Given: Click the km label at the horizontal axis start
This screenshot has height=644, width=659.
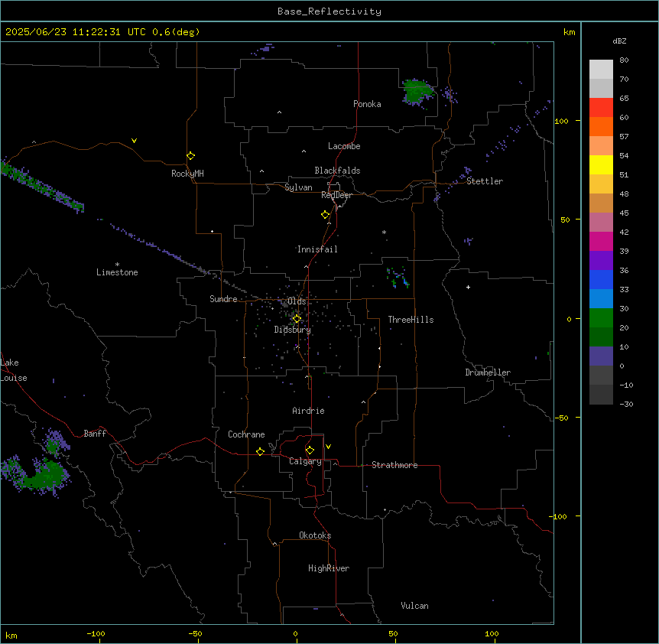Looking at the screenshot, I should coord(11,635).
